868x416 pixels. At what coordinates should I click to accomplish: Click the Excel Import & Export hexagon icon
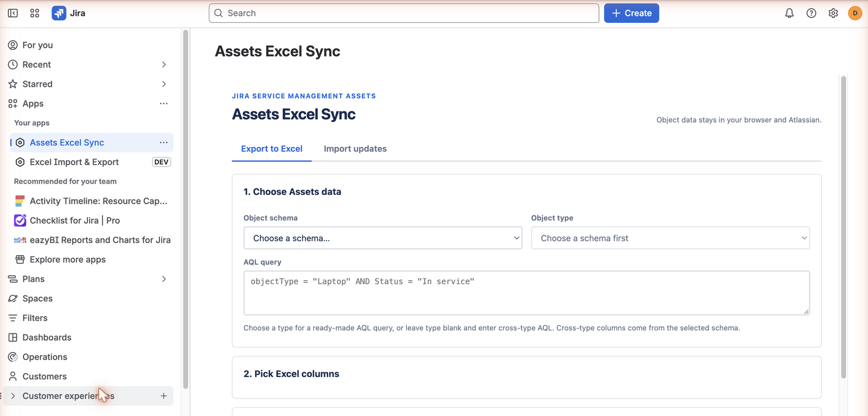[20, 162]
